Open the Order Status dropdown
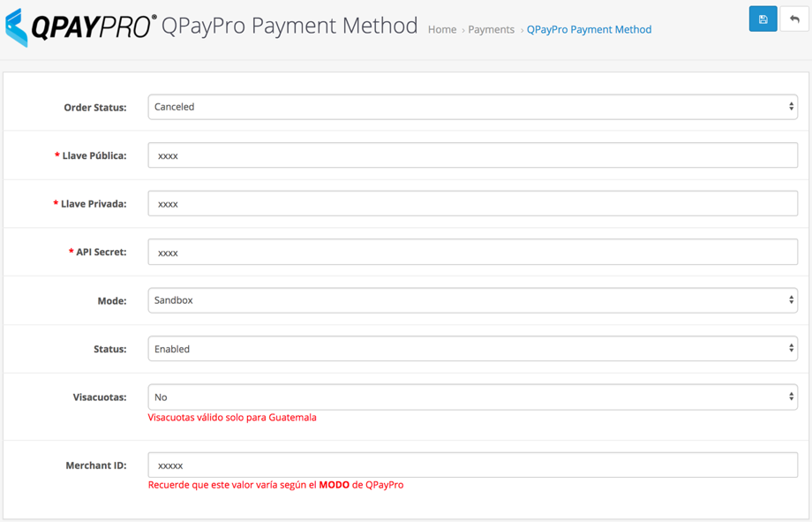The width and height of the screenshot is (812, 522). point(472,107)
